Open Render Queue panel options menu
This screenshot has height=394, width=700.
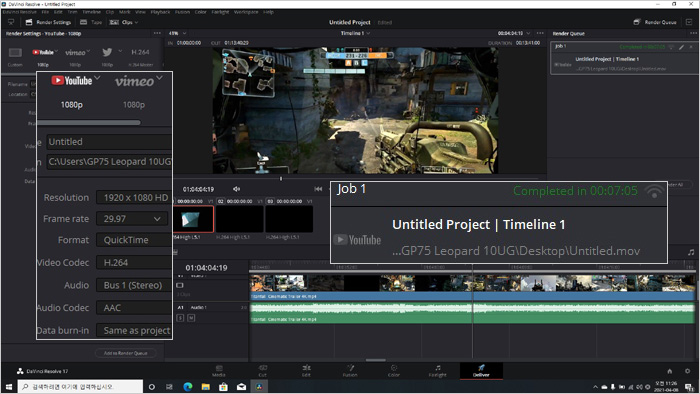click(693, 33)
